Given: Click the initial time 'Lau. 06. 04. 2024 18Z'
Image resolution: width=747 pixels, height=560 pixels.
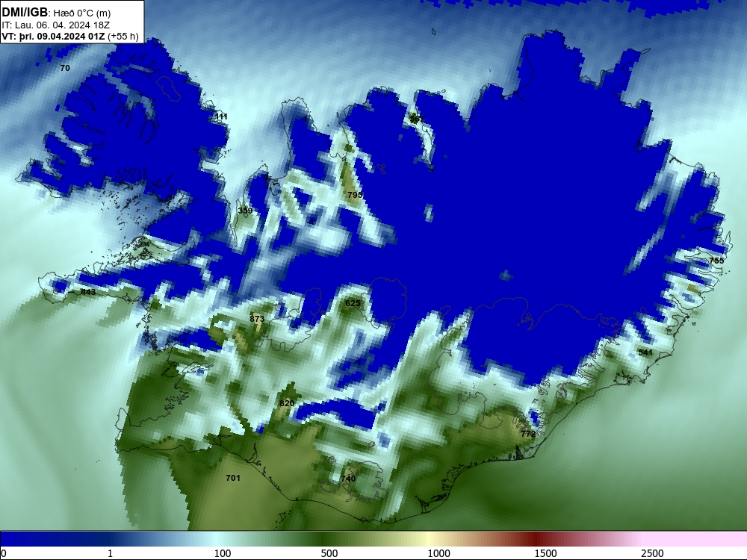Looking at the screenshot, I should tap(62, 25).
